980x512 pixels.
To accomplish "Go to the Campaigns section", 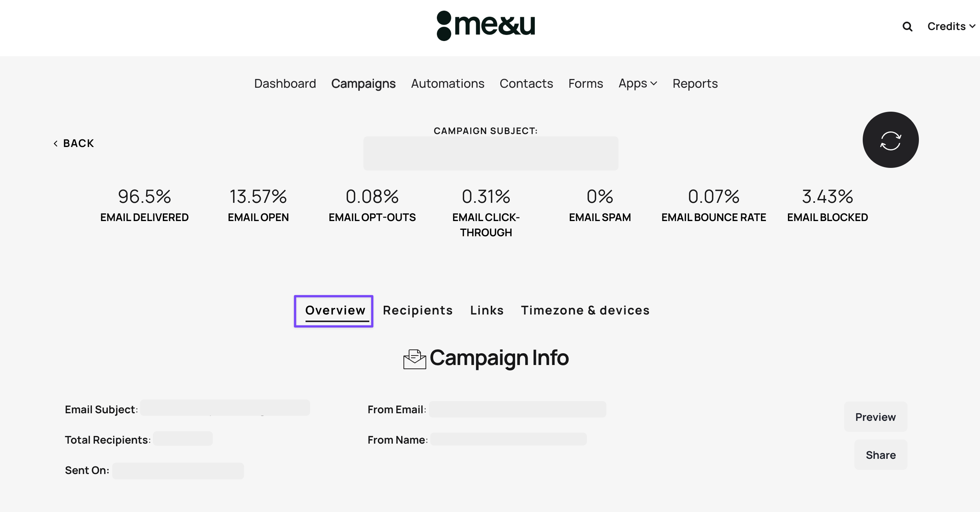I will [x=363, y=83].
